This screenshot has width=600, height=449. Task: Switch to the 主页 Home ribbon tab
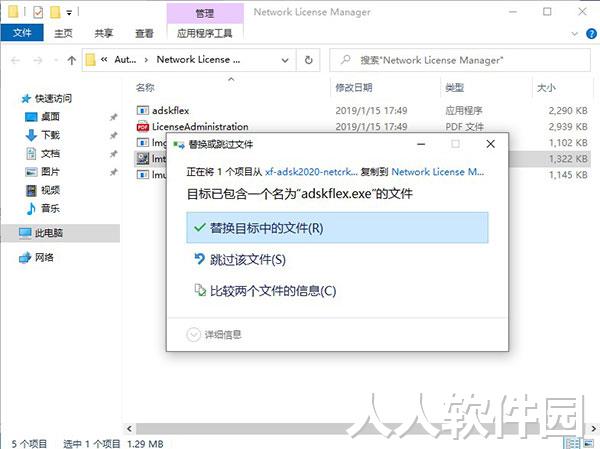point(63,33)
